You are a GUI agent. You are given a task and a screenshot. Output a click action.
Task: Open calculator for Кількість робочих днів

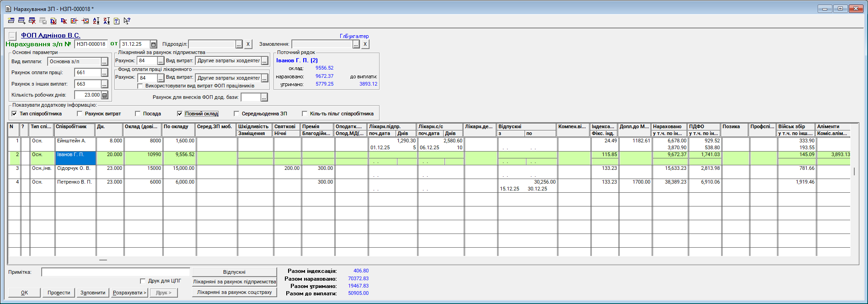(105, 95)
